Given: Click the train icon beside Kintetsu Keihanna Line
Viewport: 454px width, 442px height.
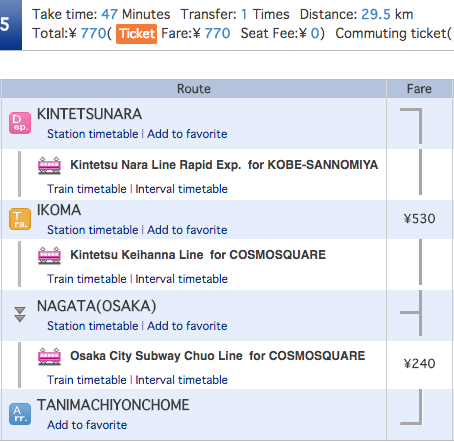Looking at the screenshot, I should pos(49,255).
